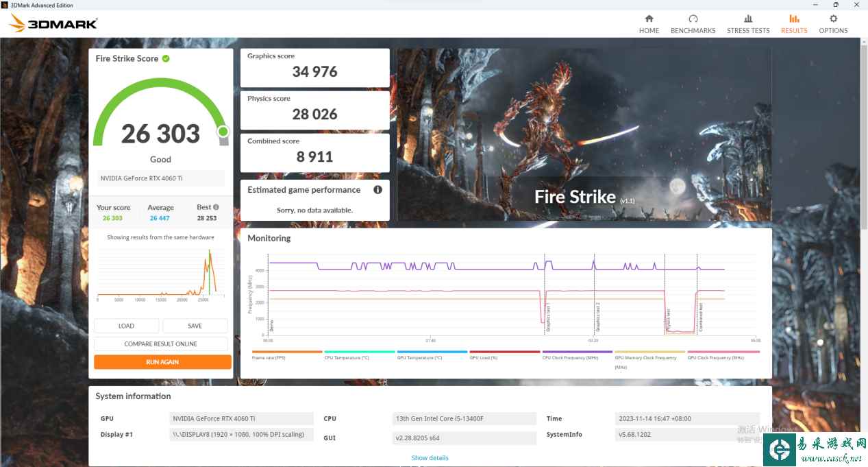Toggle the GPU Memory Clock Frequency legend series

point(649,359)
